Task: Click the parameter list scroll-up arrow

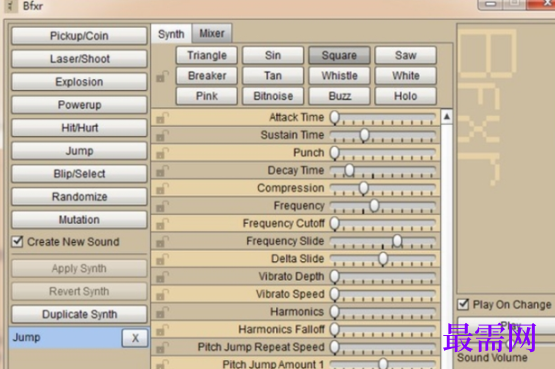Action: 447,117
